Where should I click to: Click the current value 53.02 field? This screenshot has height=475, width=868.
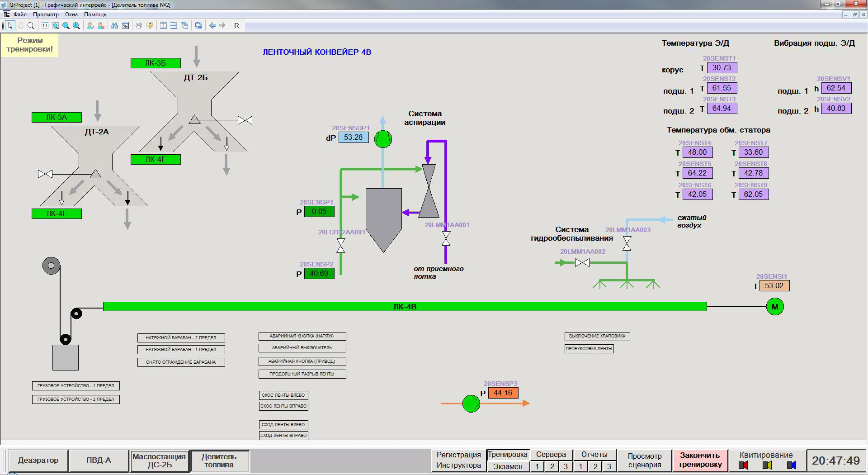pos(774,286)
